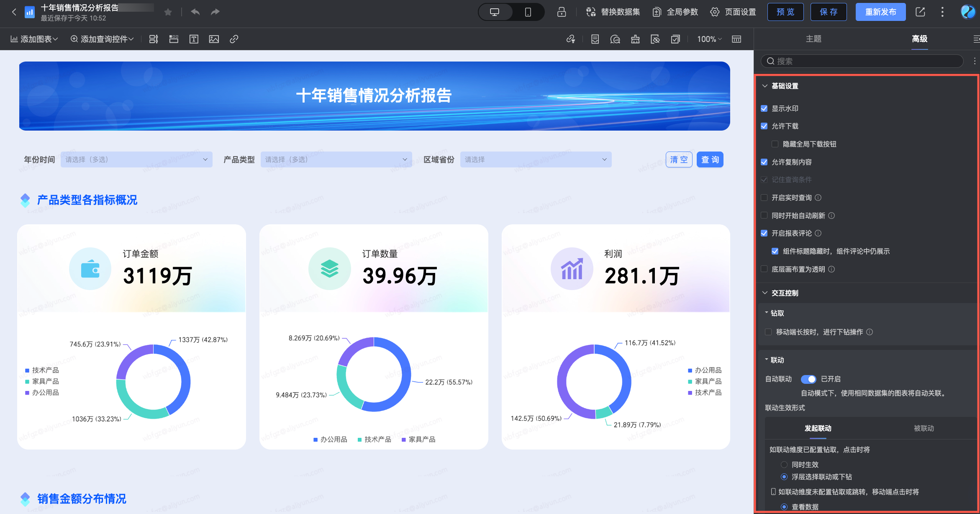980x514 pixels.
Task: Click the 重新发布 button
Action: [x=880, y=12]
